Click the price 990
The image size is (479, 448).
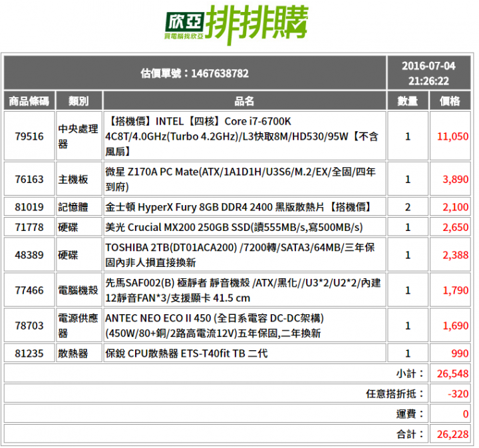click(x=460, y=353)
